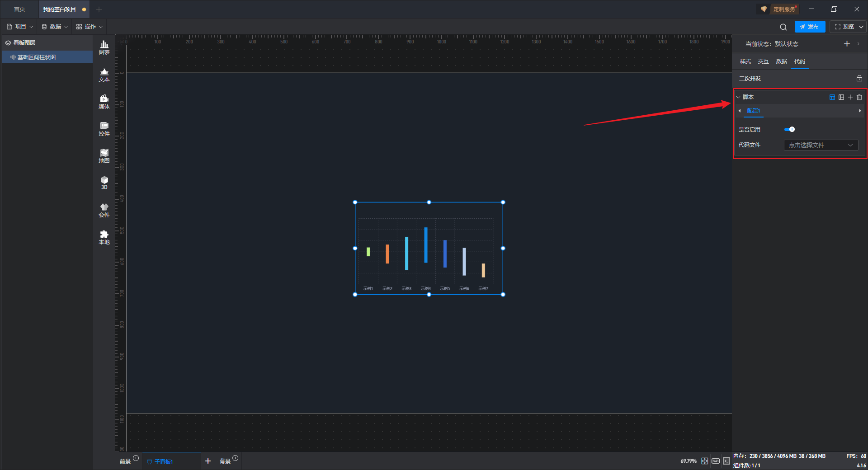This screenshot has height=470, width=868.
Task: Open the 控件 controls components panel
Action: coord(104,129)
